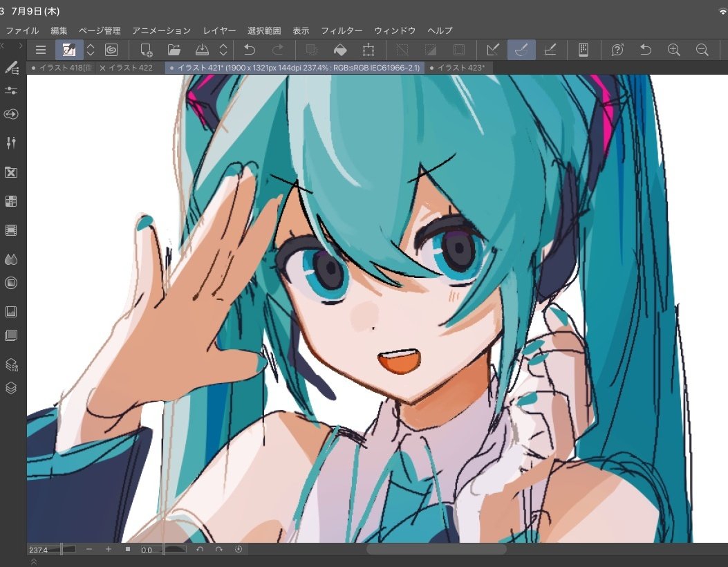
Task: Open the ウィンドウ menu
Action: (395, 30)
